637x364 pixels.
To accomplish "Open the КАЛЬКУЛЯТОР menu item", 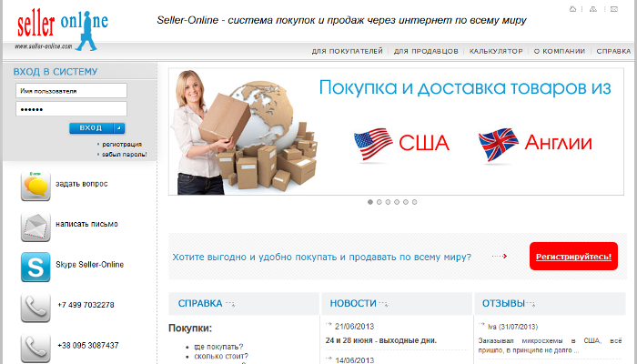I will pyautogui.click(x=496, y=51).
